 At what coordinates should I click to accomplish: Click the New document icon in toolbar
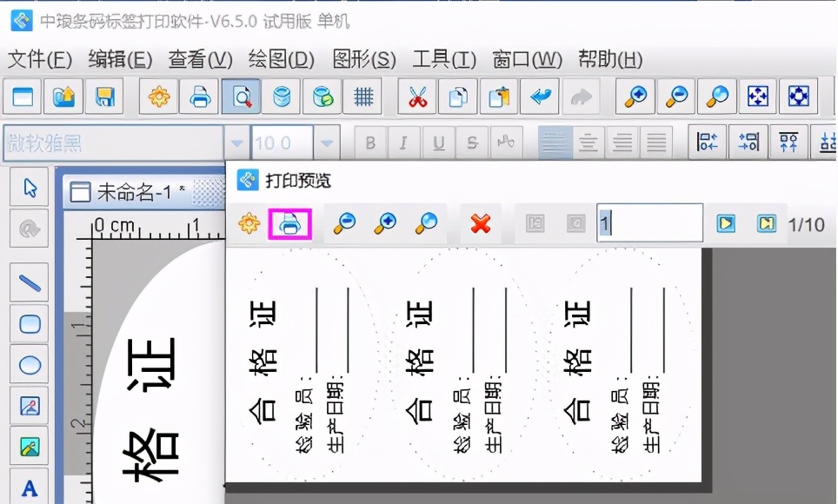(23, 96)
